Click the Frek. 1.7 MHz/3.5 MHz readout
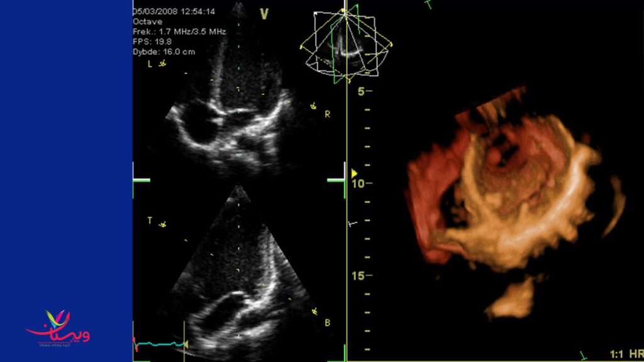This screenshot has width=644, height=362. 179,31
